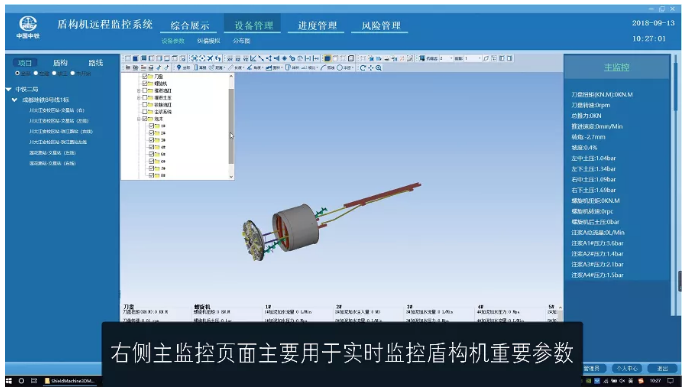Click the four-arrow pan icon in toolbar
This screenshot has width=693, height=391.
[x=370, y=68]
